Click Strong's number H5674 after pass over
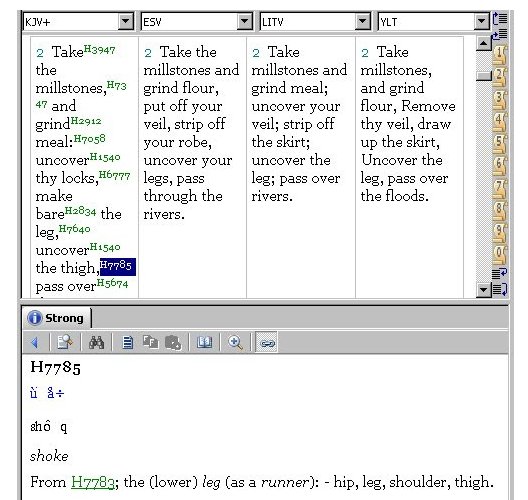 pos(112,283)
